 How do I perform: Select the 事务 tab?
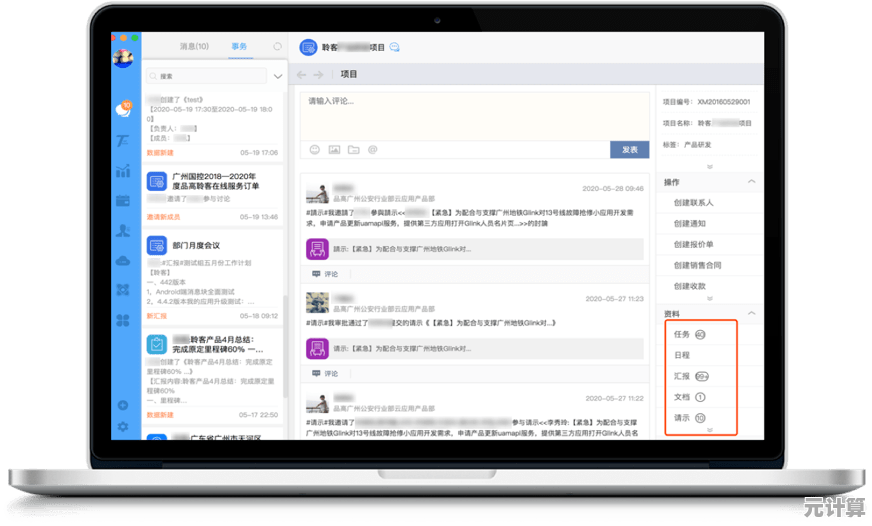tap(239, 47)
